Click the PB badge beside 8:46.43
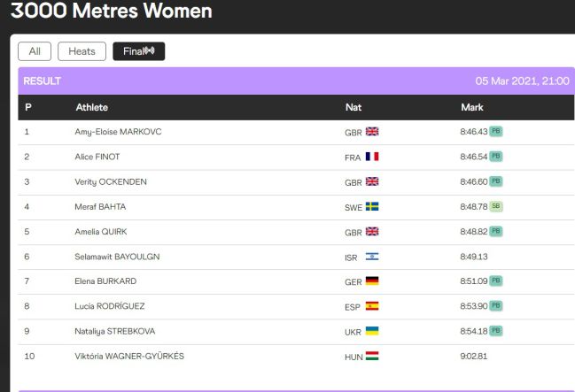 [496, 131]
